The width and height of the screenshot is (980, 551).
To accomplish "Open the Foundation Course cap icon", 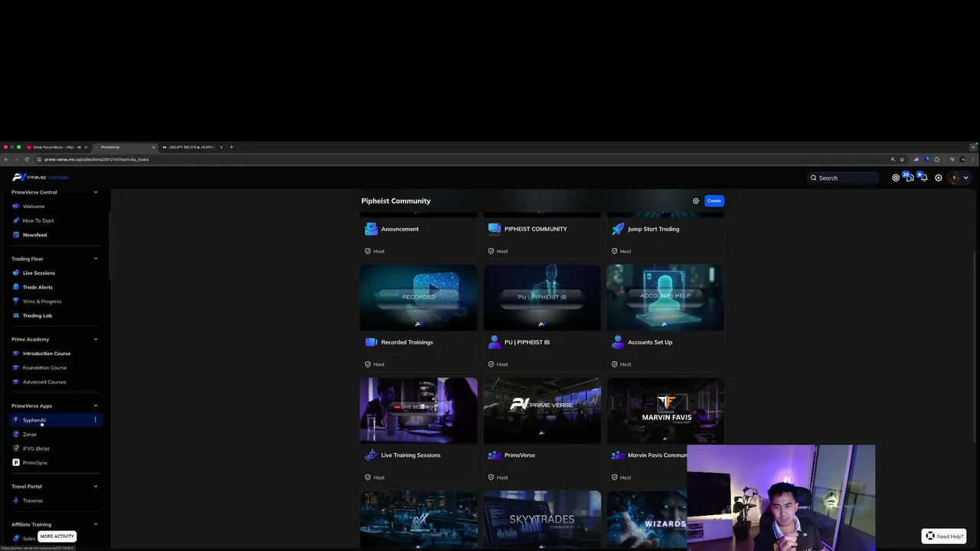I will 16,367.
